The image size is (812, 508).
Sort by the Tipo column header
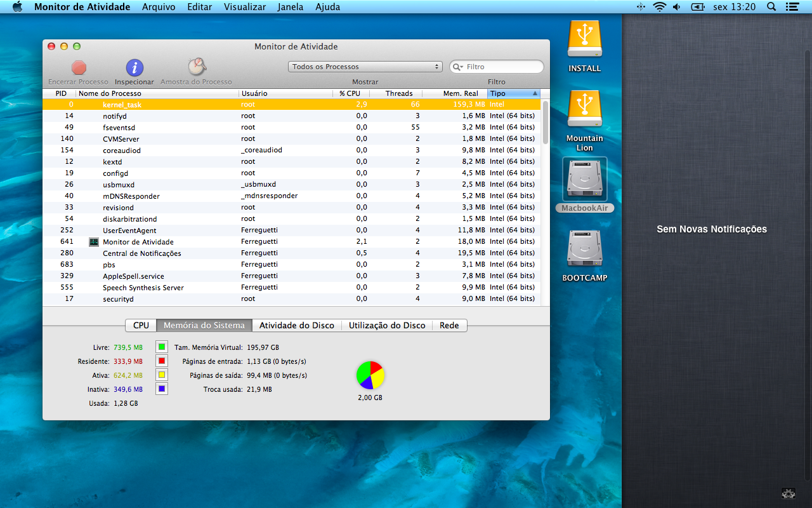pos(514,93)
